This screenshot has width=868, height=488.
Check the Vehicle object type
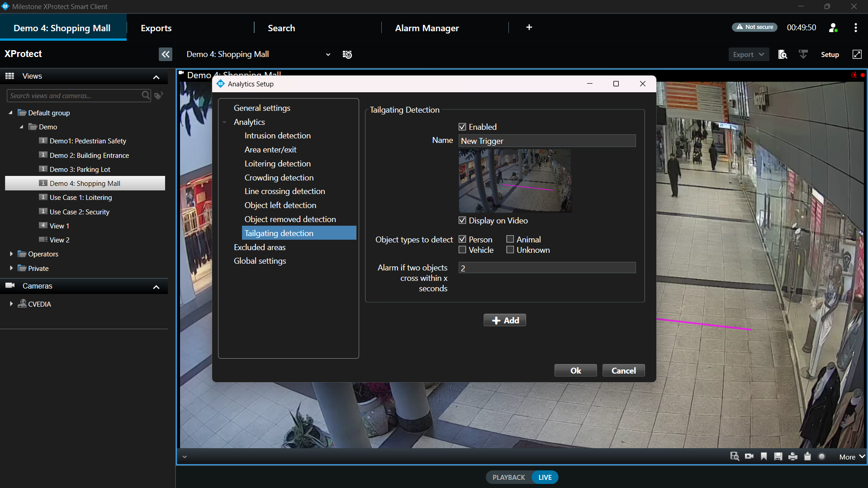point(462,250)
